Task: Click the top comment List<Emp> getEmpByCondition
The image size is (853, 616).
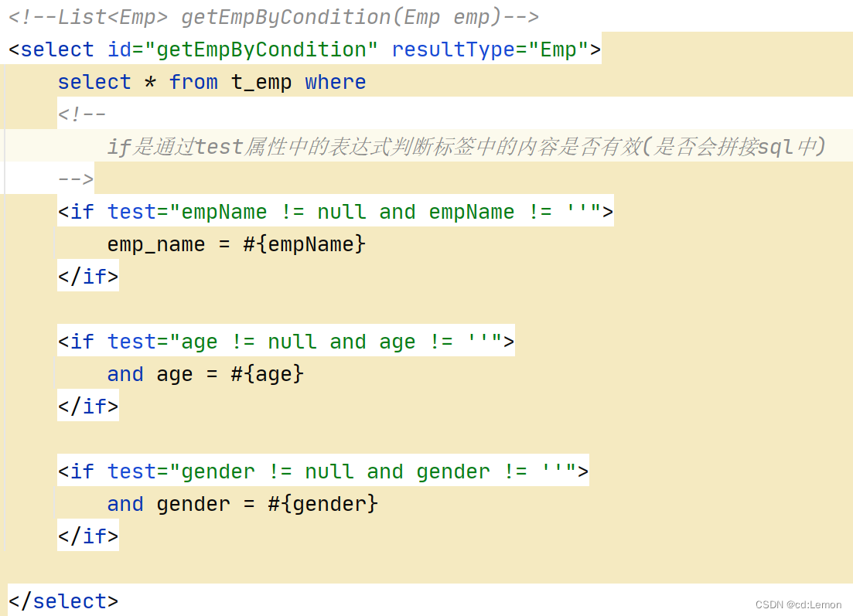Action: click(271, 15)
